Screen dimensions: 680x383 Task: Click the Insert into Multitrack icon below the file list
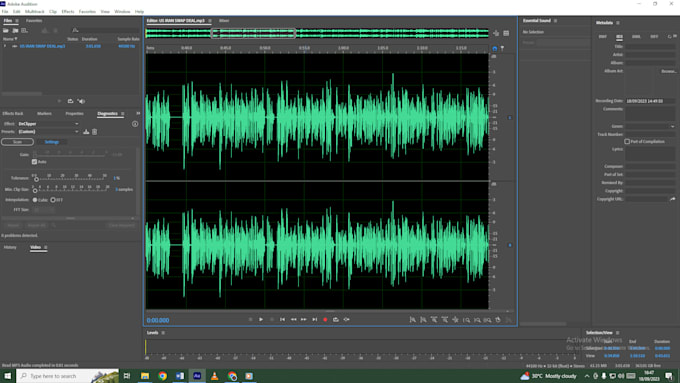[x=70, y=101]
